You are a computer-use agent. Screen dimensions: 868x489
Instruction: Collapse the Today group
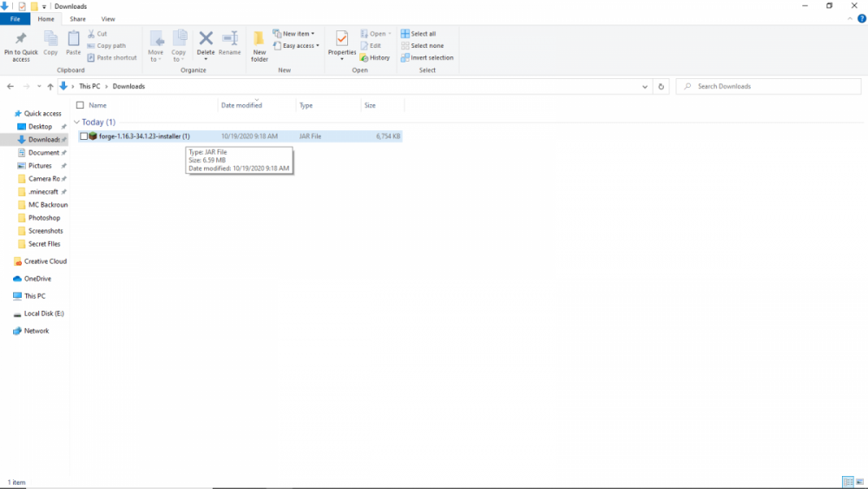click(77, 122)
